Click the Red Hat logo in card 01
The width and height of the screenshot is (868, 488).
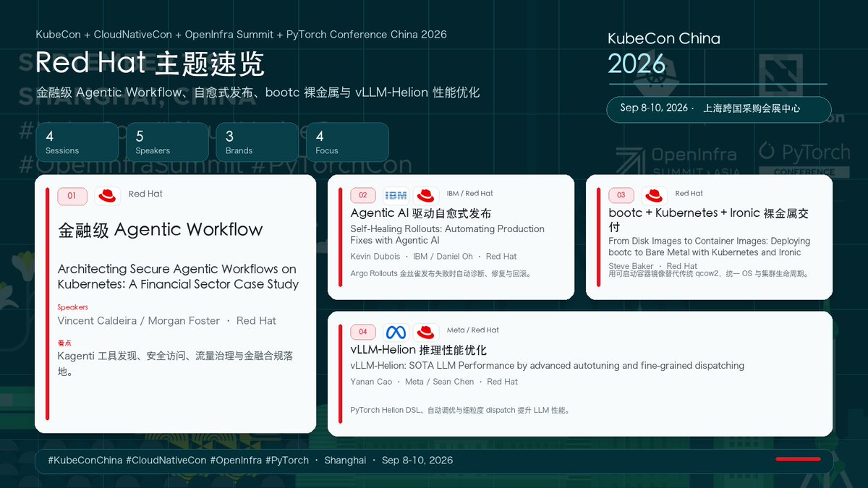coord(108,196)
